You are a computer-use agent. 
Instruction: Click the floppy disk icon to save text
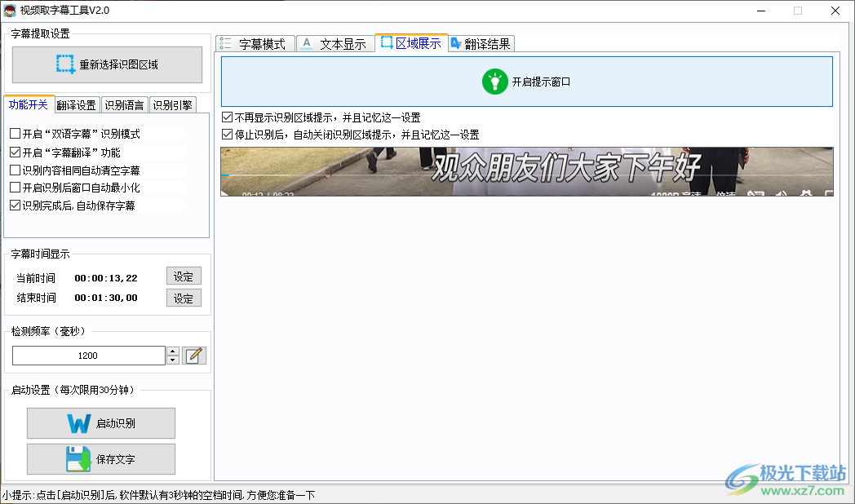[x=78, y=459]
